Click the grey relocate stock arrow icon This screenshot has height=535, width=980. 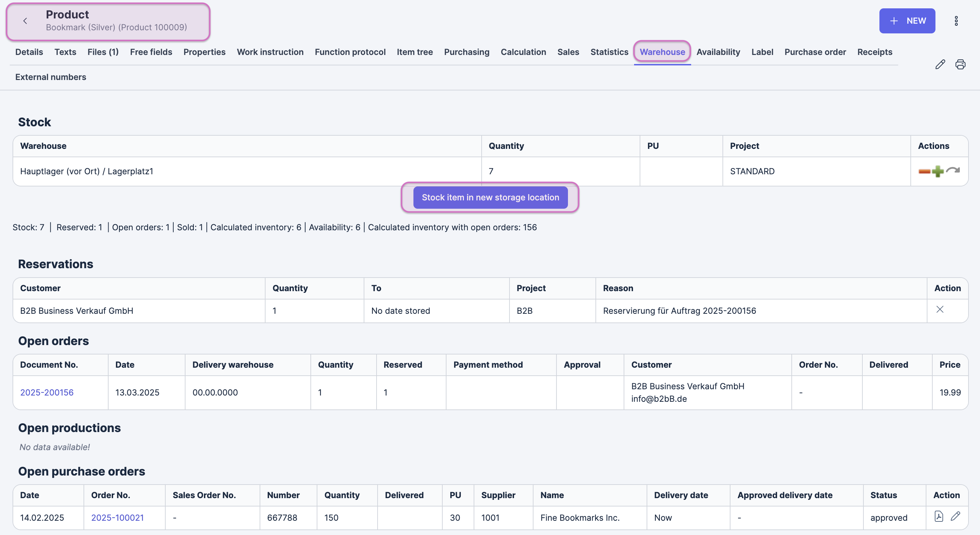coord(953,170)
